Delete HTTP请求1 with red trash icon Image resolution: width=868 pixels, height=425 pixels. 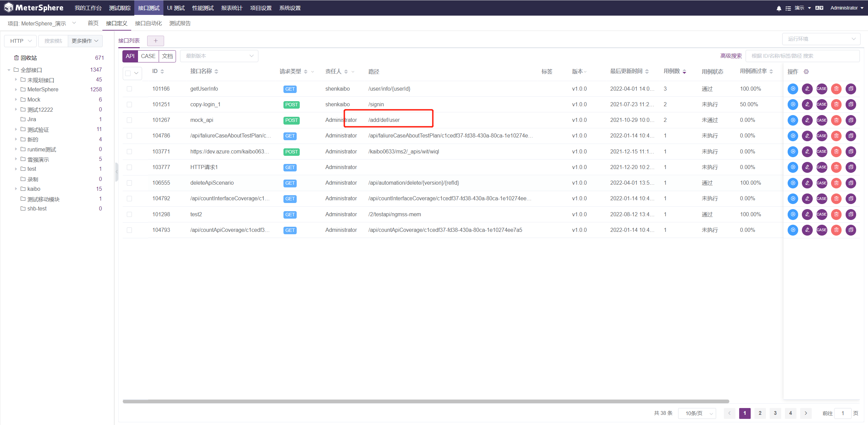click(836, 167)
